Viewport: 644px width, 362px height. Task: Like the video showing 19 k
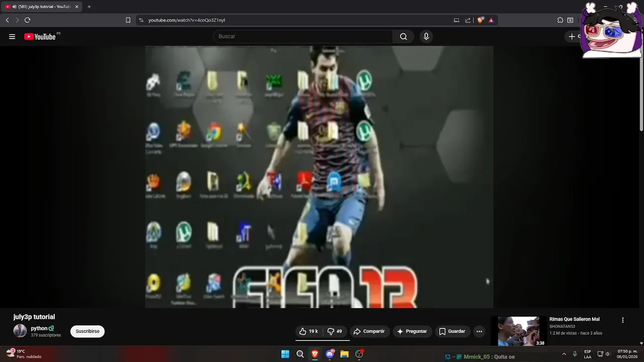click(309, 331)
